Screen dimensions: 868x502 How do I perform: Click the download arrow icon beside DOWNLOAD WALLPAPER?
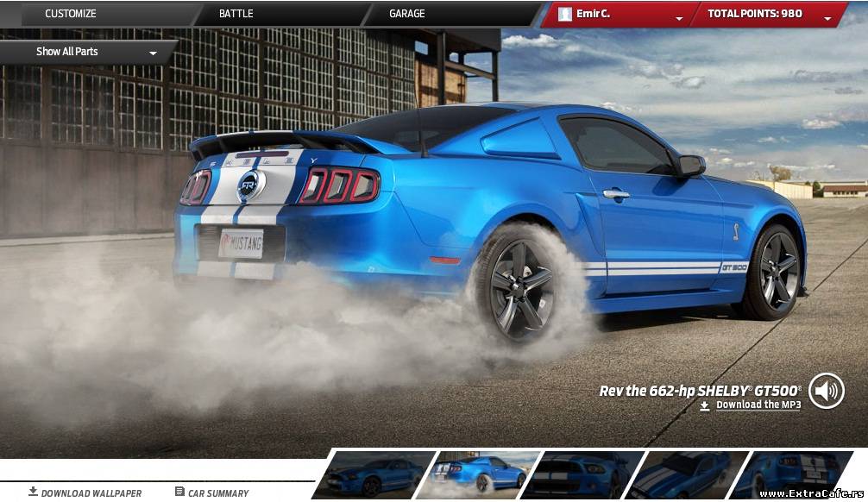point(33,491)
